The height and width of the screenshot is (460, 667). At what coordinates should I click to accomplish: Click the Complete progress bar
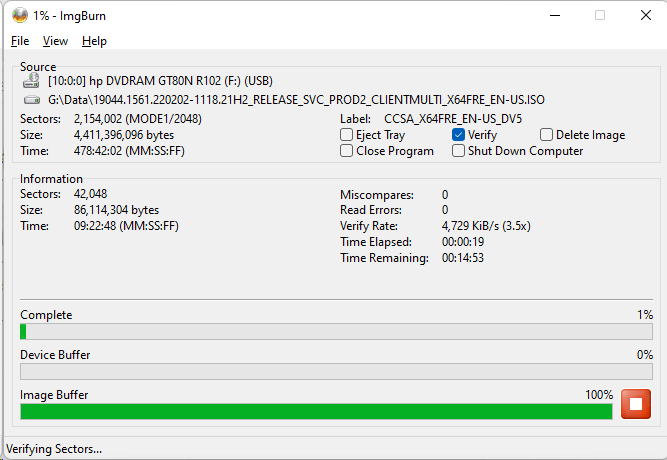coord(336,332)
